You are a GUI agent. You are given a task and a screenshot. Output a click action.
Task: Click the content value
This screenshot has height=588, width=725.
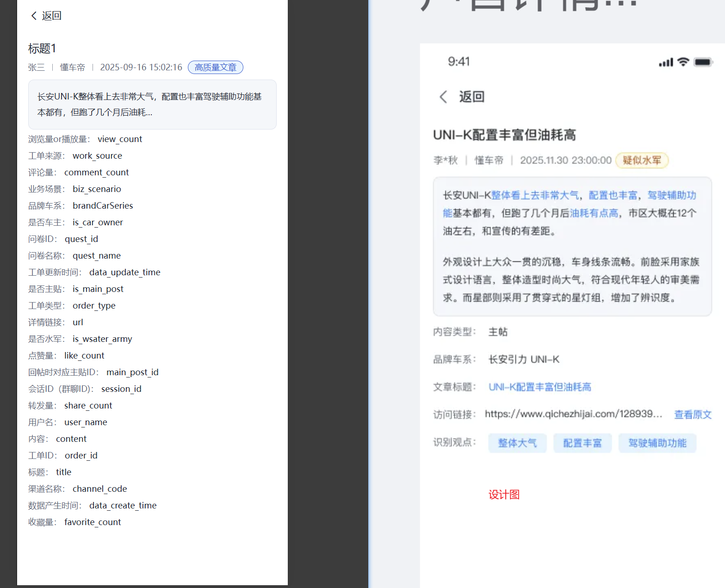71,439
